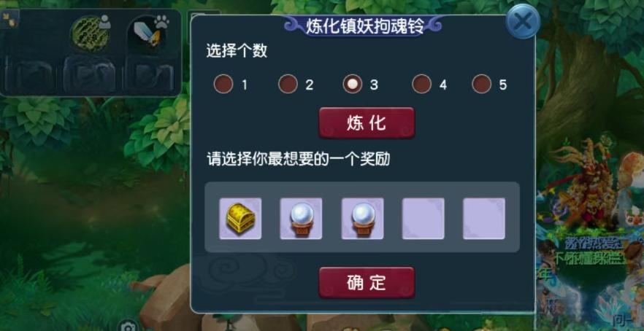Click the fourth empty reward slot
644x331 pixels.
pos(423,218)
